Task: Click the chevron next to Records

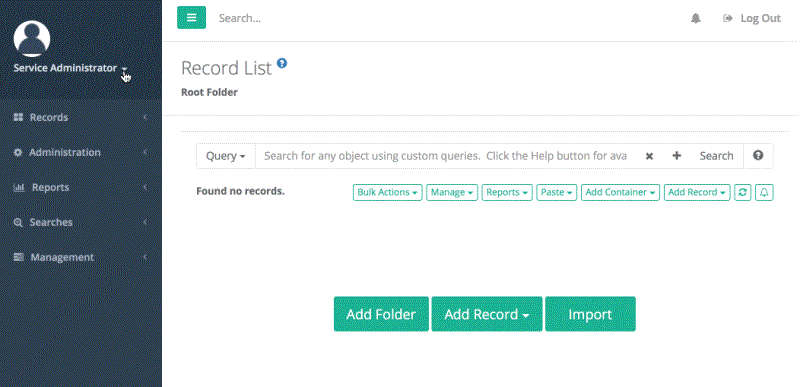Action: pos(145,117)
